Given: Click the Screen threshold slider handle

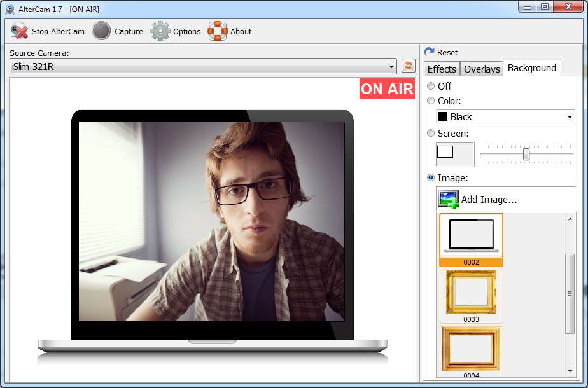Looking at the screenshot, I should coord(526,154).
